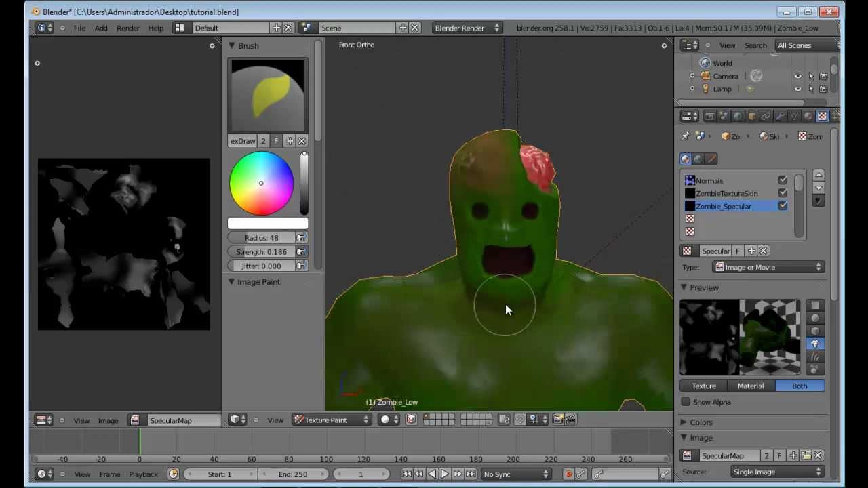Open image file for SpecularMap

pyautogui.click(x=806, y=455)
